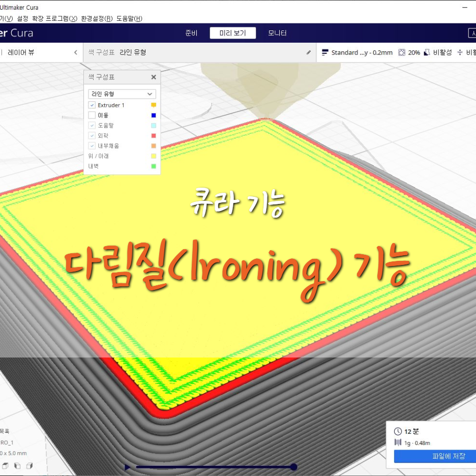Select the first 3D view orientation cube icon
Image resolution: width=476 pixels, height=476 pixels.
6,466
